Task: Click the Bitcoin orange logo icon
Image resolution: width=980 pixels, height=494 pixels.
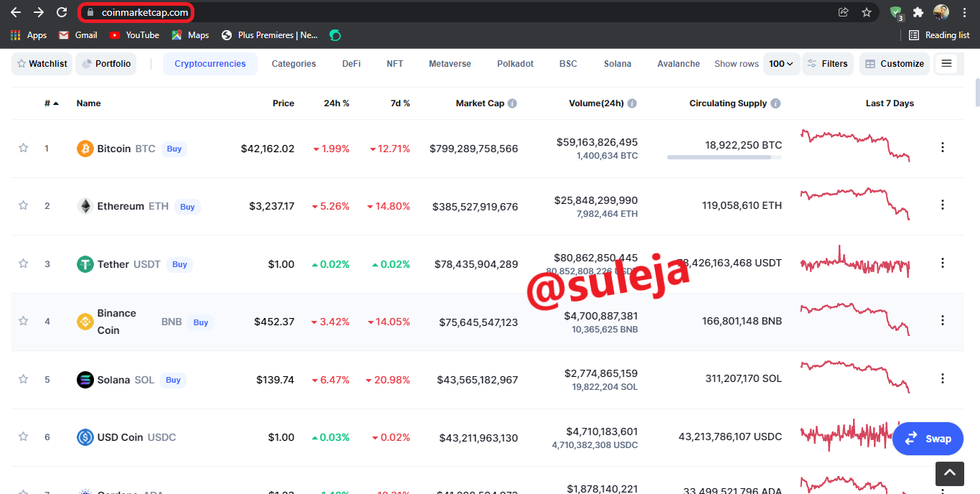Action: point(85,149)
